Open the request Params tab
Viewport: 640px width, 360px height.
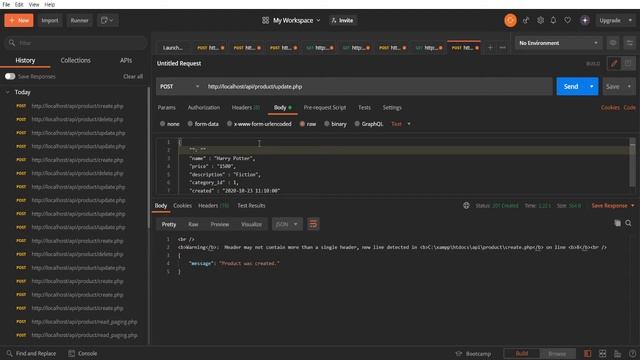[167, 107]
